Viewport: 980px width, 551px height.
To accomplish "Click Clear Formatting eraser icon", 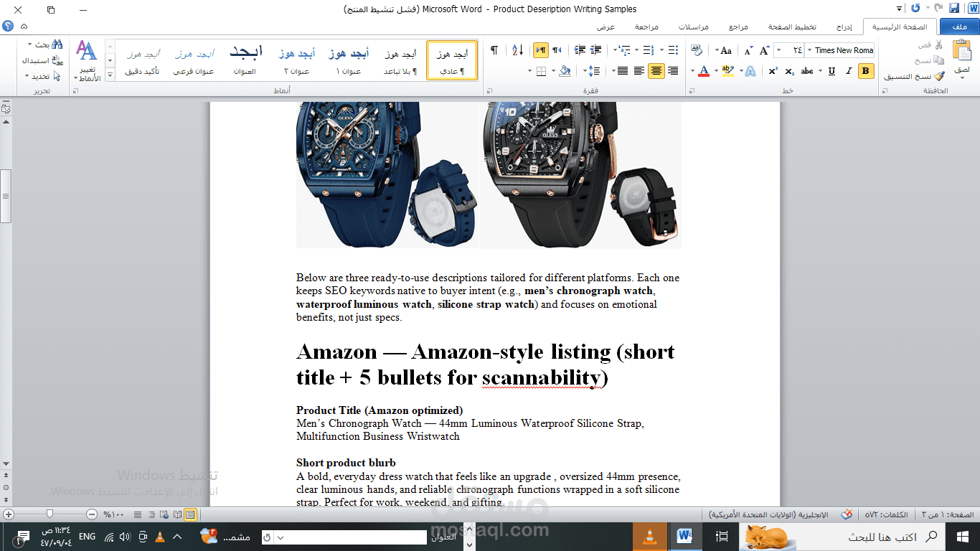I will coord(696,50).
